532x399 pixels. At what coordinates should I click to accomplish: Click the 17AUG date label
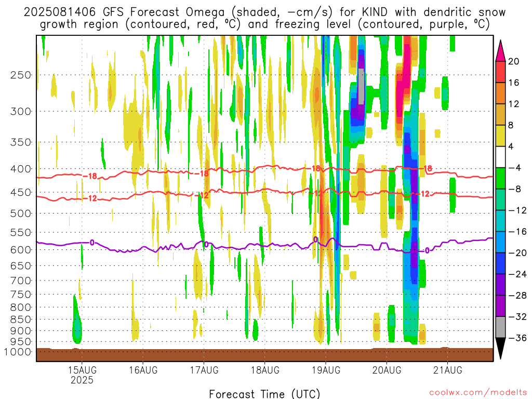tap(204, 370)
